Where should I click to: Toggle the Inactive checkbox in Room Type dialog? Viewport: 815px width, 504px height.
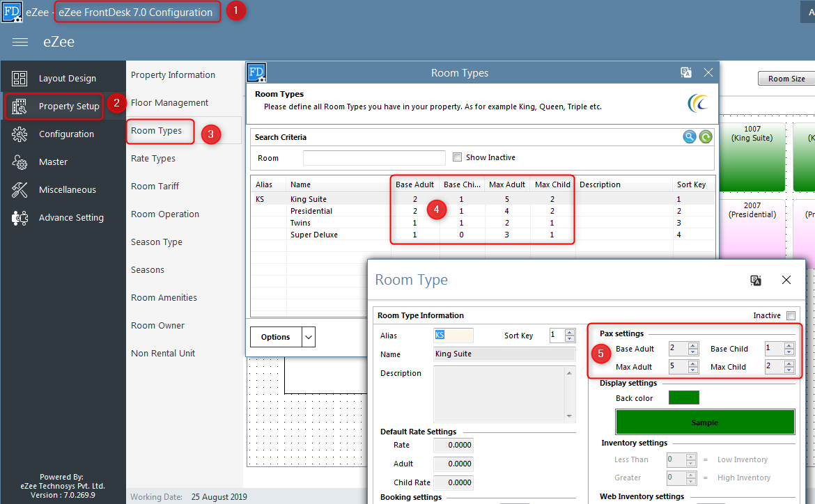(791, 315)
